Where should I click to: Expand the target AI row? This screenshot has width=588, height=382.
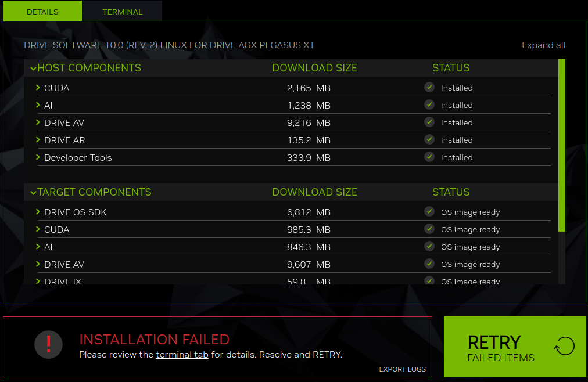point(38,246)
